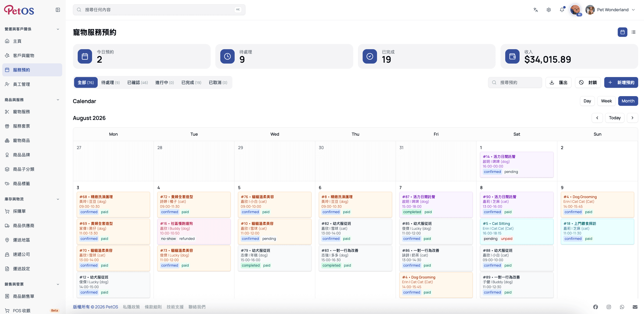Open the AI assistant avatar
The width and height of the screenshot is (644, 314).
(x=575, y=10)
